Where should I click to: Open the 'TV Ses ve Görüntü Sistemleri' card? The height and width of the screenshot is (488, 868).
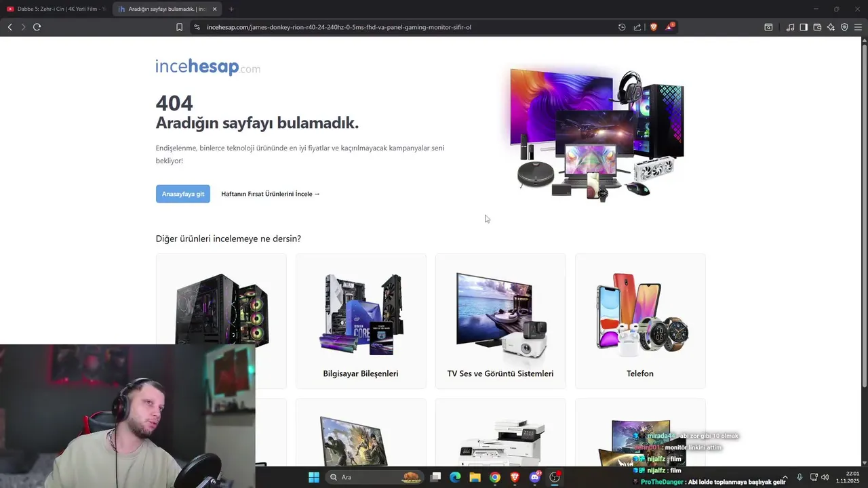tap(500, 321)
